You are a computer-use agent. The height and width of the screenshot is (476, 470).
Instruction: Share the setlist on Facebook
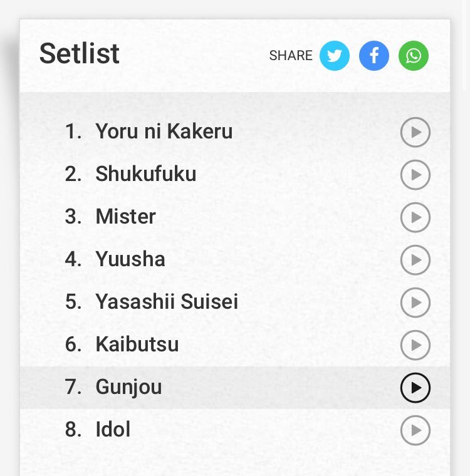374,56
